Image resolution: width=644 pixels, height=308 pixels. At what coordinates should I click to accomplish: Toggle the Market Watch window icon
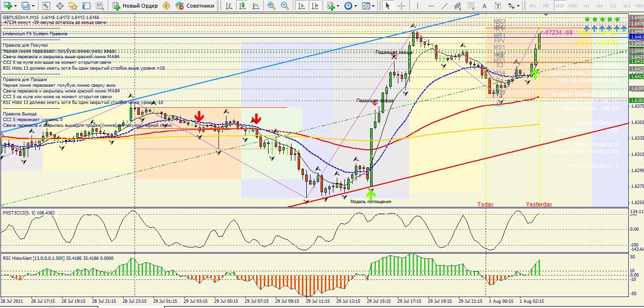point(46,6)
